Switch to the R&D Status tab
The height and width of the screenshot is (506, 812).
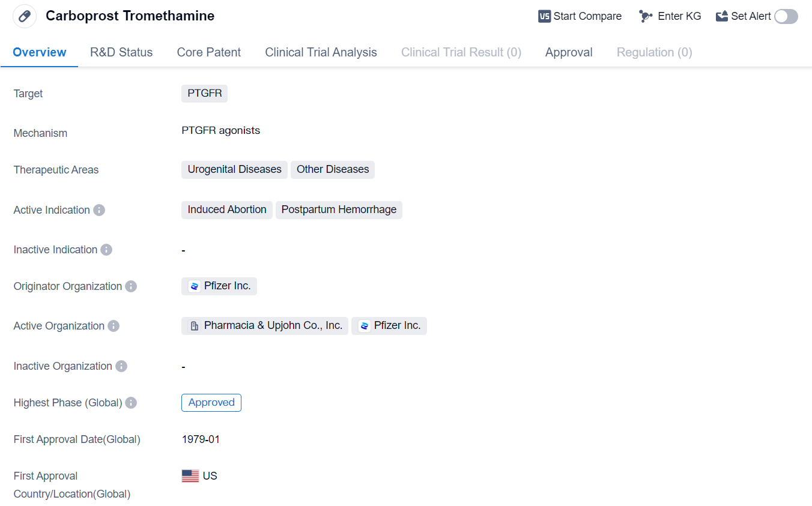(x=121, y=52)
